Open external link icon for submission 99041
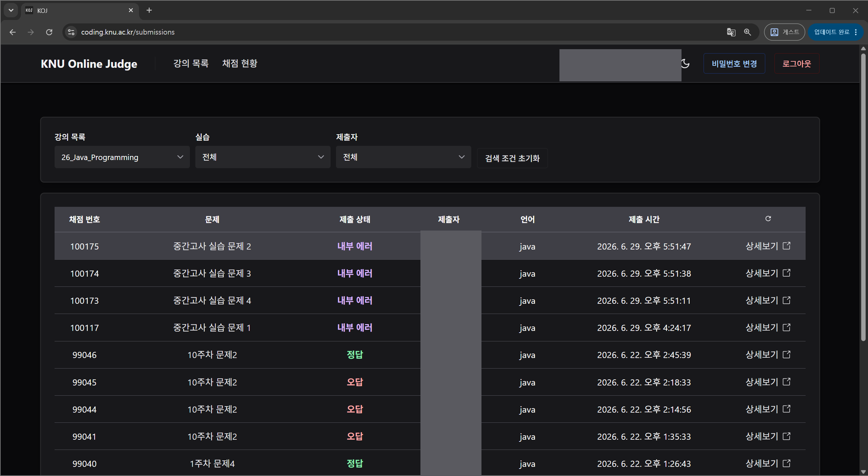Viewport: 868px width, 476px height. (x=787, y=436)
